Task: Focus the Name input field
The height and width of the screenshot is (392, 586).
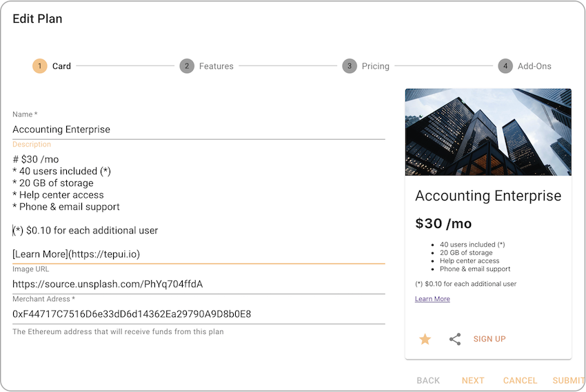Action: click(x=199, y=129)
